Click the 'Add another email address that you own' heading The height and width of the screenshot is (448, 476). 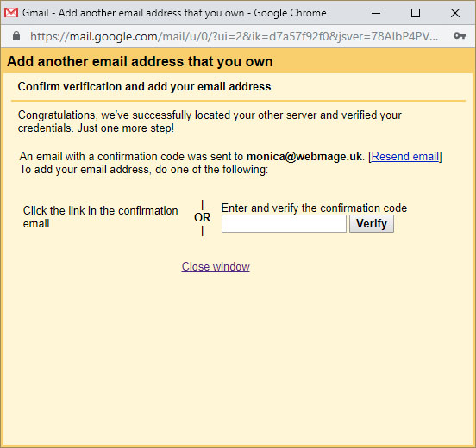tap(140, 61)
